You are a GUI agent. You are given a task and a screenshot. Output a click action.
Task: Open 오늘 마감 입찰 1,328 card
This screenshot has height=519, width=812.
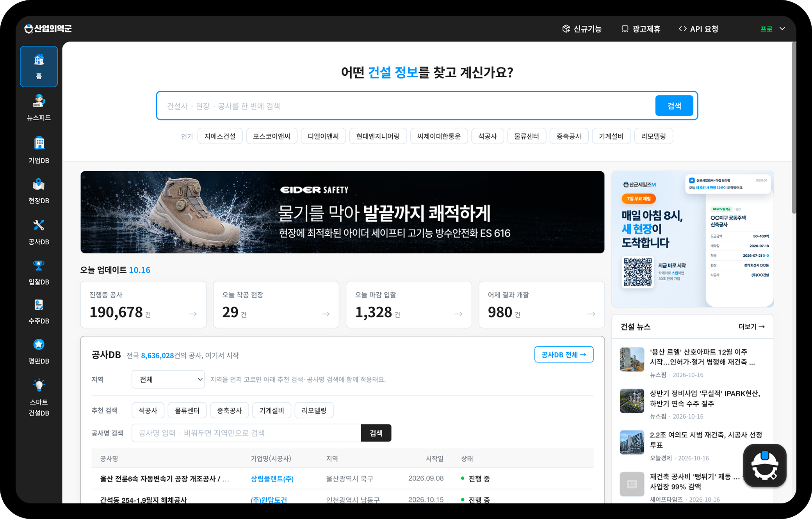pos(409,304)
